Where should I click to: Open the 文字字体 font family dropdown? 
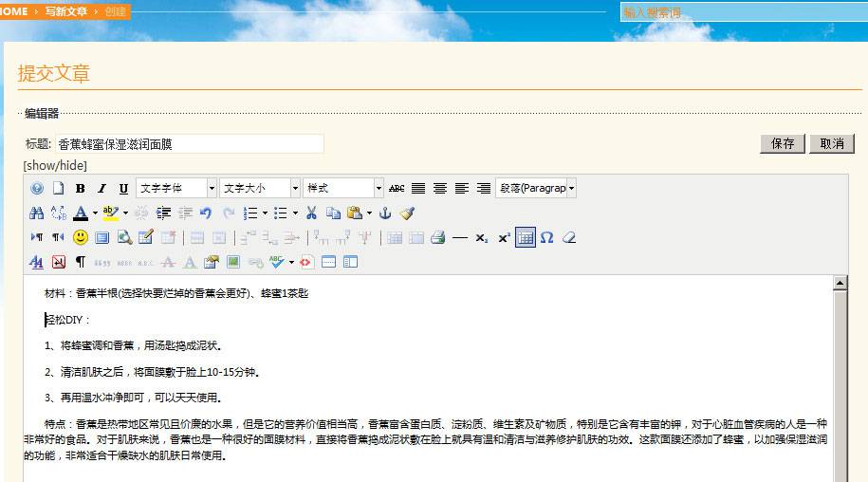coord(176,188)
